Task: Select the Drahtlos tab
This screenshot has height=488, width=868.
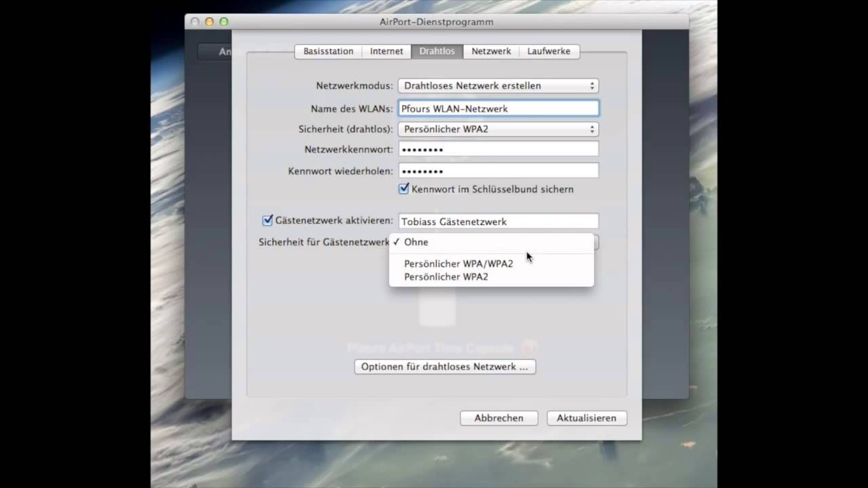Action: [x=437, y=52]
